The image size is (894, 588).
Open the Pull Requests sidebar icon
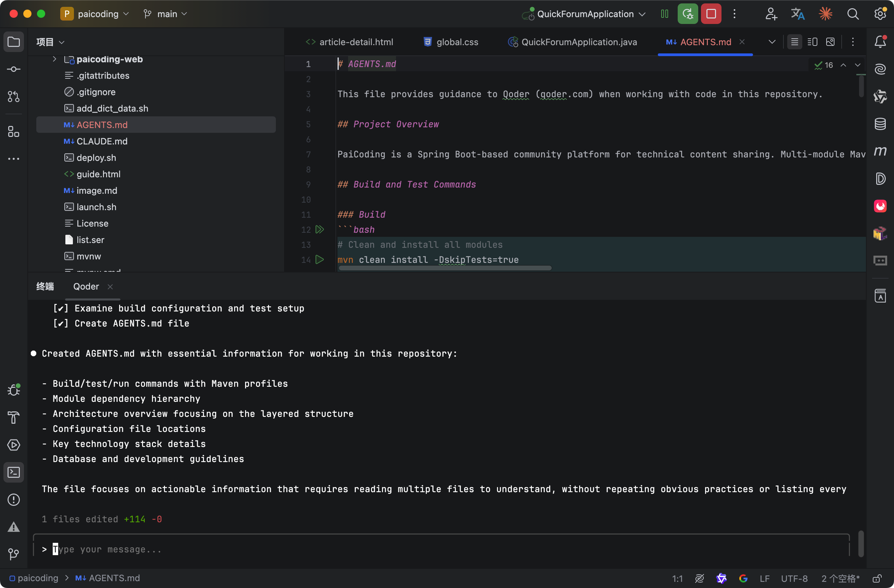coord(14,97)
